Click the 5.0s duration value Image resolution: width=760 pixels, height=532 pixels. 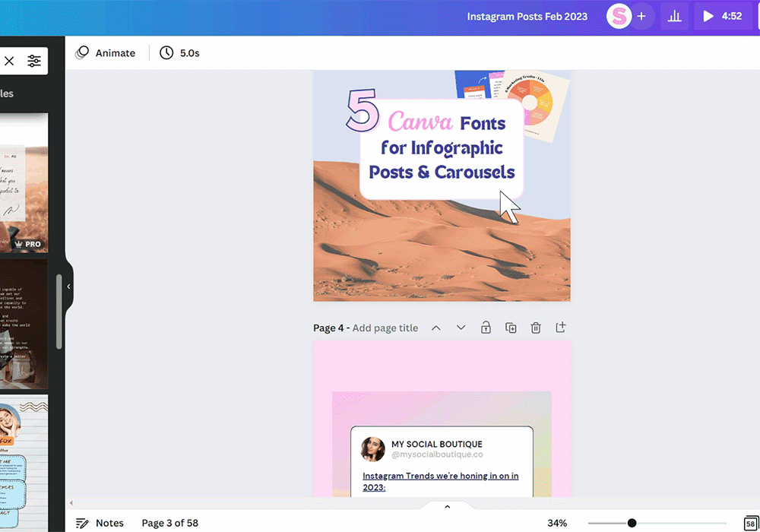(x=189, y=52)
